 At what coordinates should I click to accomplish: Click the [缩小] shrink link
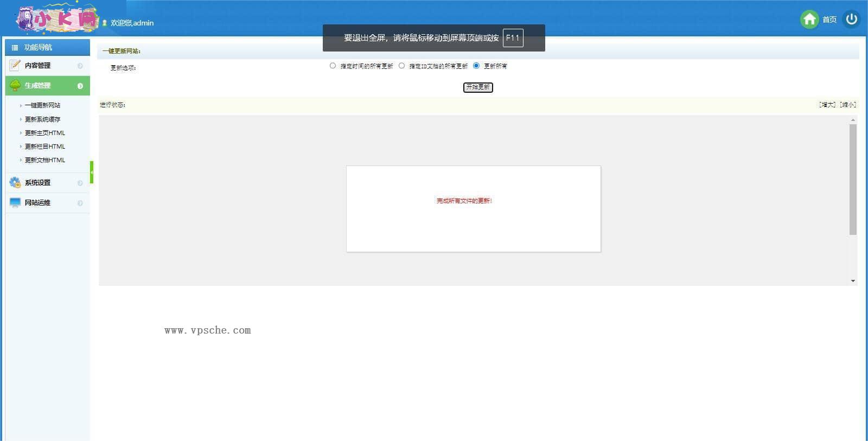848,105
